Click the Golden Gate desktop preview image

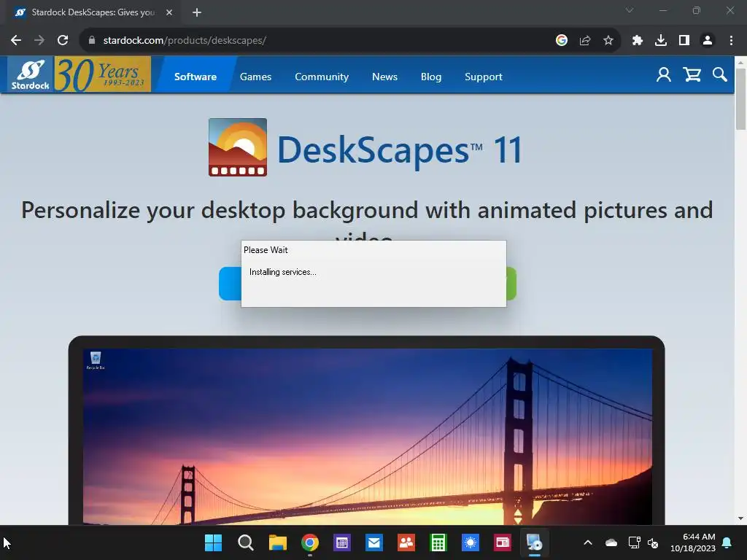(368, 436)
